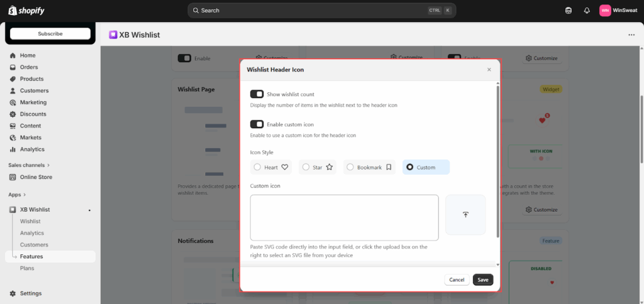Screen dimensions: 644x304
Task: Click the three-dot menu for XB Wishlist
Action: pos(631,35)
